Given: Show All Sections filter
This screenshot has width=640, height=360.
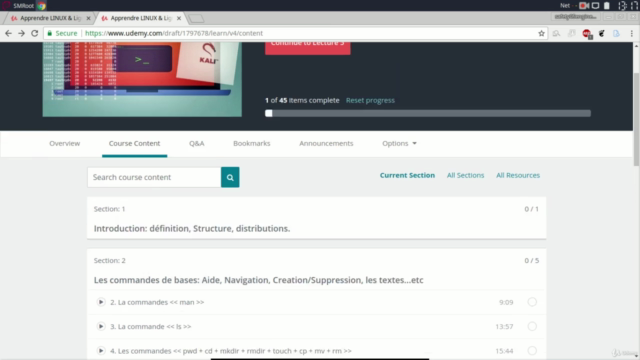Looking at the screenshot, I should pos(465,175).
